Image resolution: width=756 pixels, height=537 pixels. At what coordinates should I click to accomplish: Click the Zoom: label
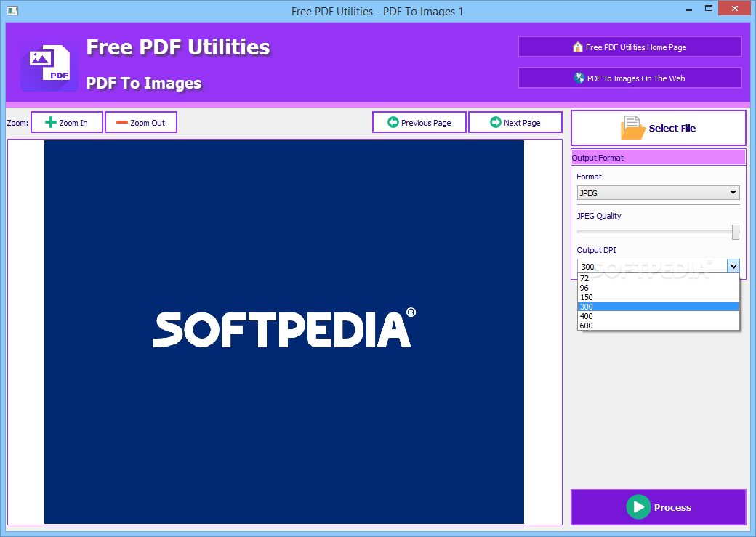pos(17,123)
